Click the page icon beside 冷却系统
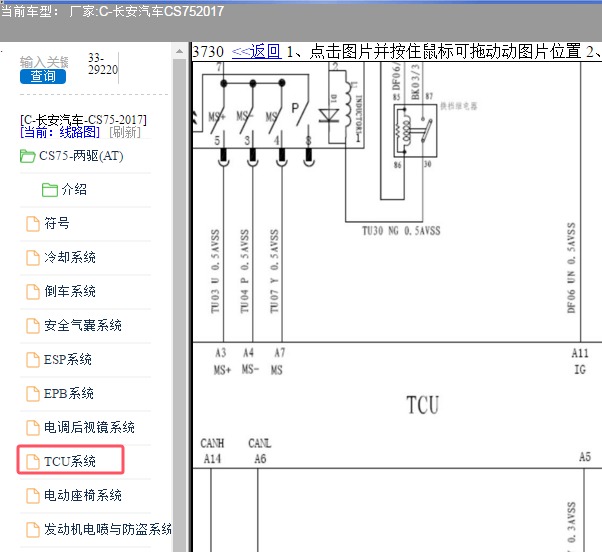This screenshot has height=552, width=602. [33, 258]
